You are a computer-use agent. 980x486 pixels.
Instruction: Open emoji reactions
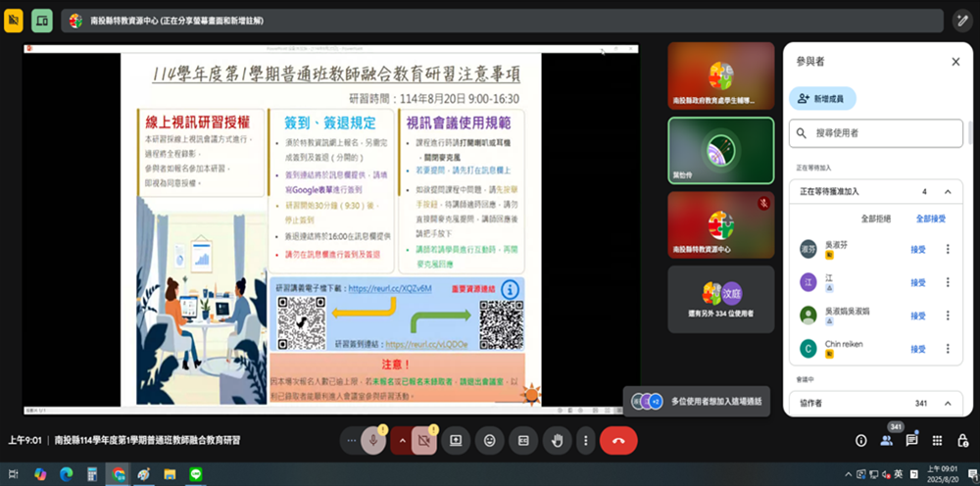[x=489, y=441]
